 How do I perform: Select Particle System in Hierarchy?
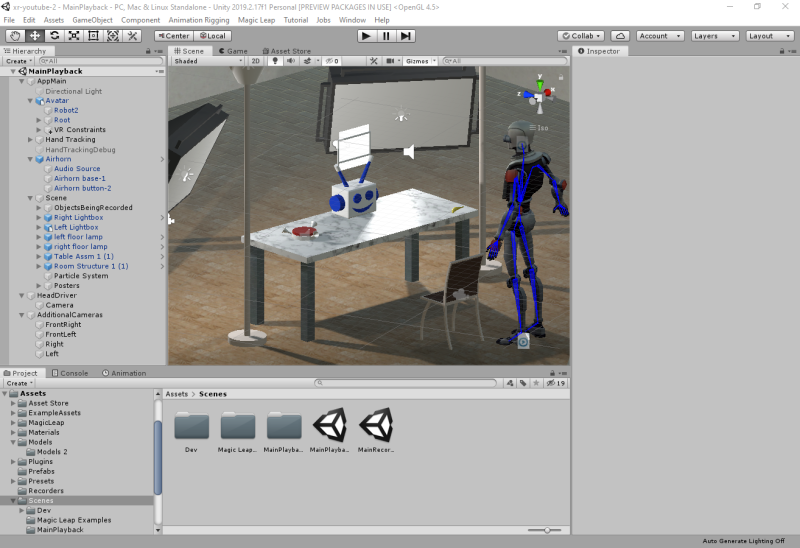pyautogui.click(x=81, y=276)
